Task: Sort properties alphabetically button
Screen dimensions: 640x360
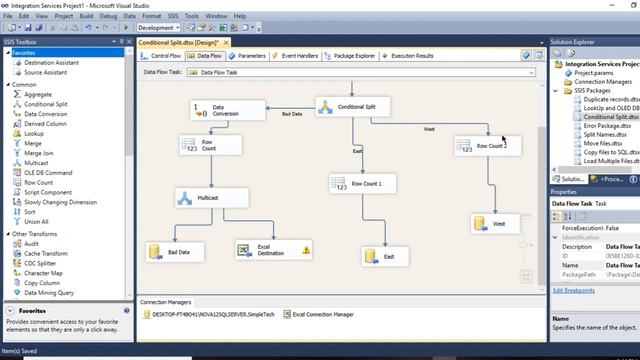Action: pos(568,216)
